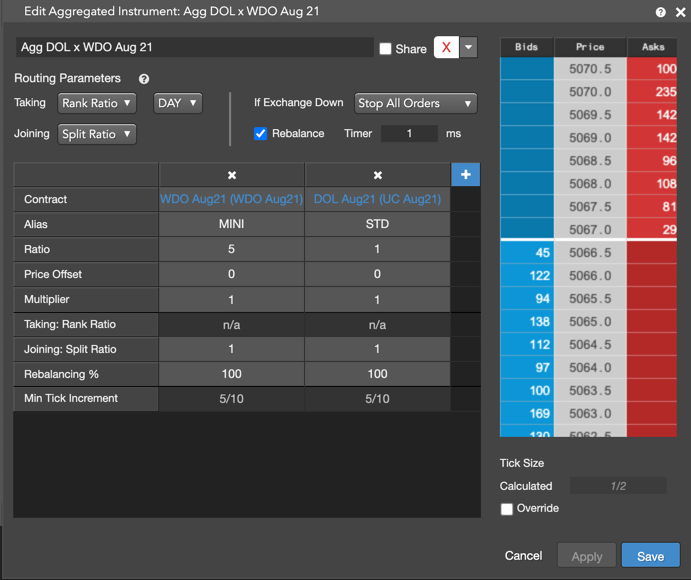Screen dimensions: 691x580
Task: Click the WDO Aug21 contract link
Action: pos(231,199)
